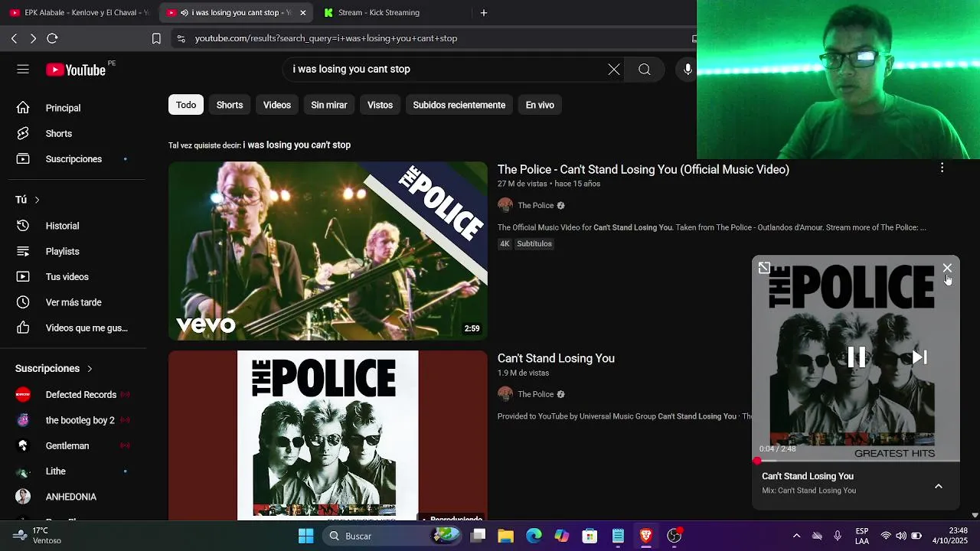Reload the page with refresh icon
Image resolution: width=980 pixels, height=551 pixels.
click(x=52, y=38)
